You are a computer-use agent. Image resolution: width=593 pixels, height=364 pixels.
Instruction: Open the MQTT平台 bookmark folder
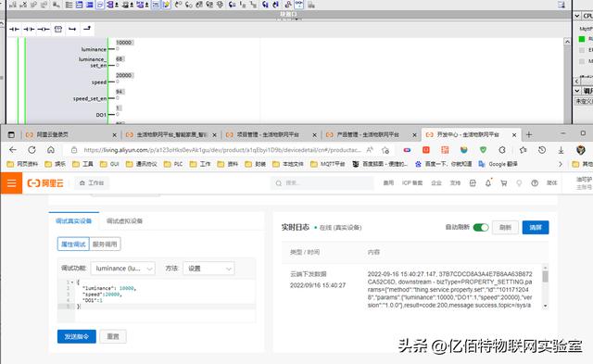(327, 164)
